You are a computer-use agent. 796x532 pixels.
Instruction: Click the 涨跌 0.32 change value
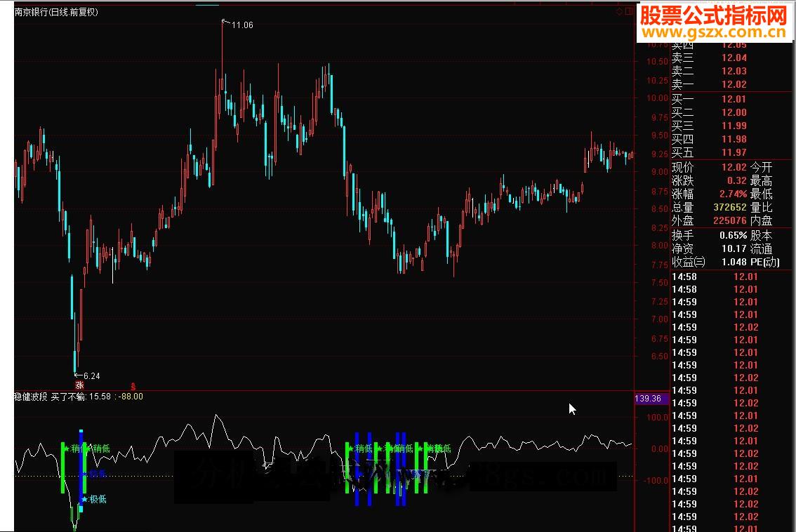[x=736, y=180]
